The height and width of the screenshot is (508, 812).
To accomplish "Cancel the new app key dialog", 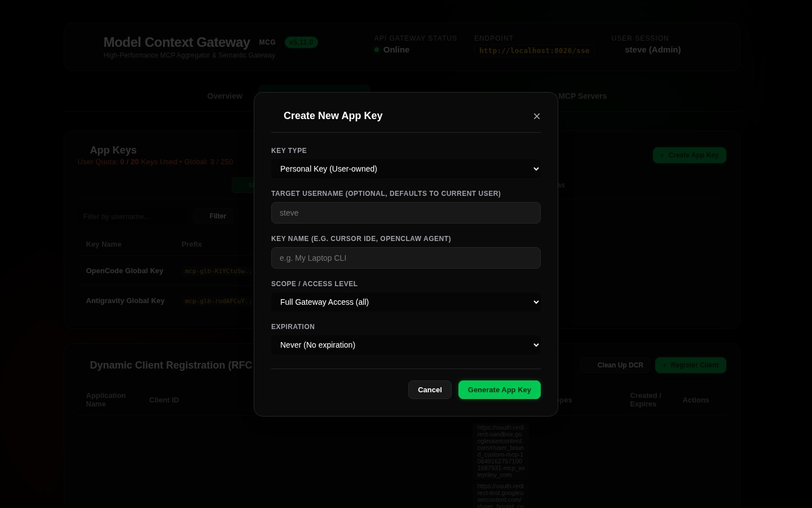I will (430, 390).
